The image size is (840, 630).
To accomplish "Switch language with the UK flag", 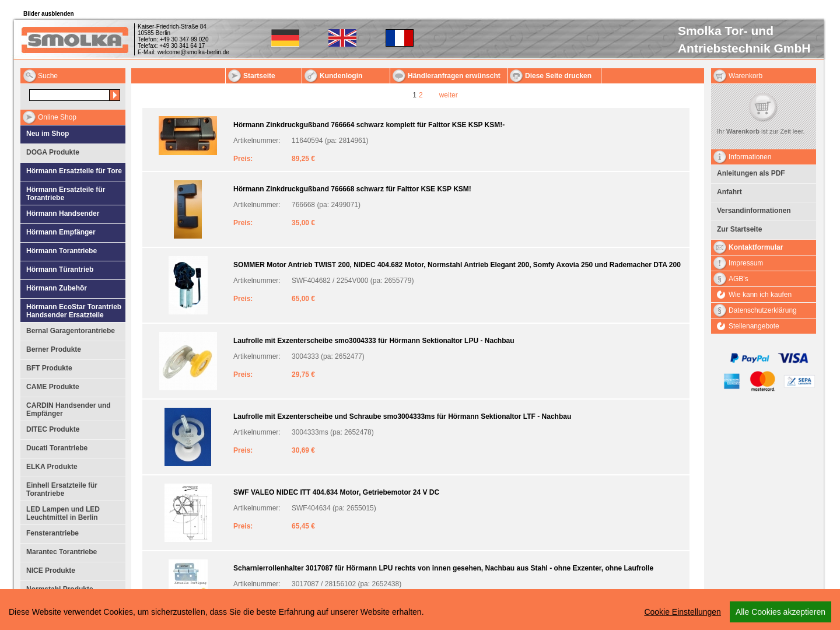I will [342, 38].
